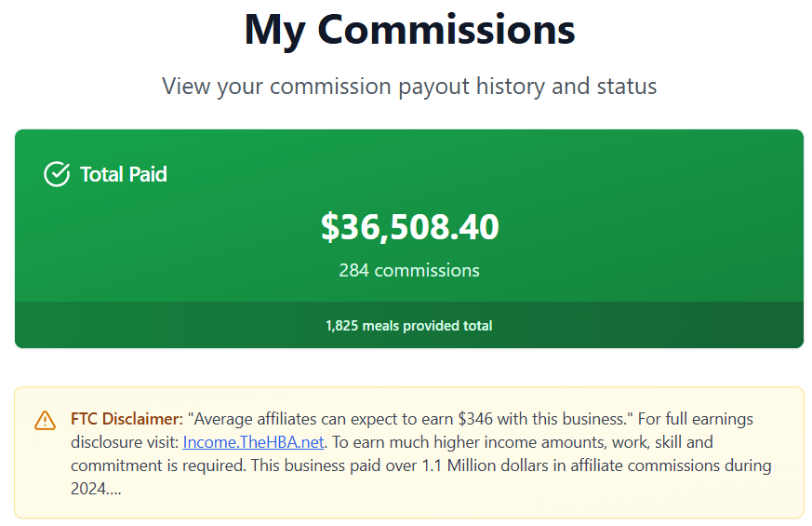Click the My Commissions page heading
Viewport: 812px width, 526px height.
click(409, 30)
